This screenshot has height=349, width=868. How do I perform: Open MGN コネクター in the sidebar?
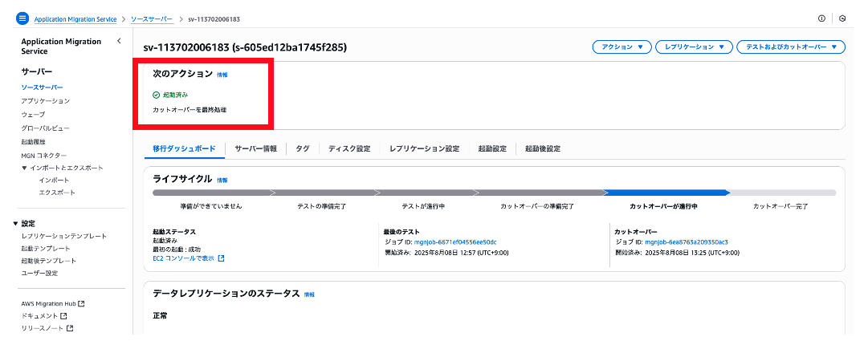43,155
